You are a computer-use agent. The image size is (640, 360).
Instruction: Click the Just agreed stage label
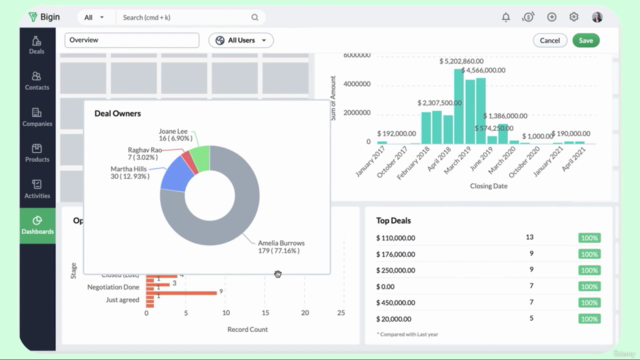(x=122, y=300)
